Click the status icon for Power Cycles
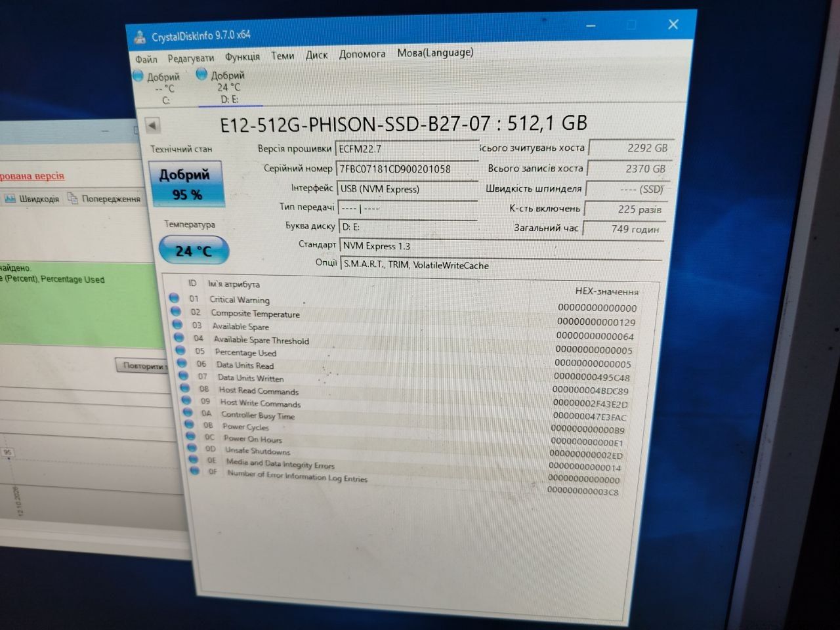The image size is (840, 630). pyautogui.click(x=189, y=424)
